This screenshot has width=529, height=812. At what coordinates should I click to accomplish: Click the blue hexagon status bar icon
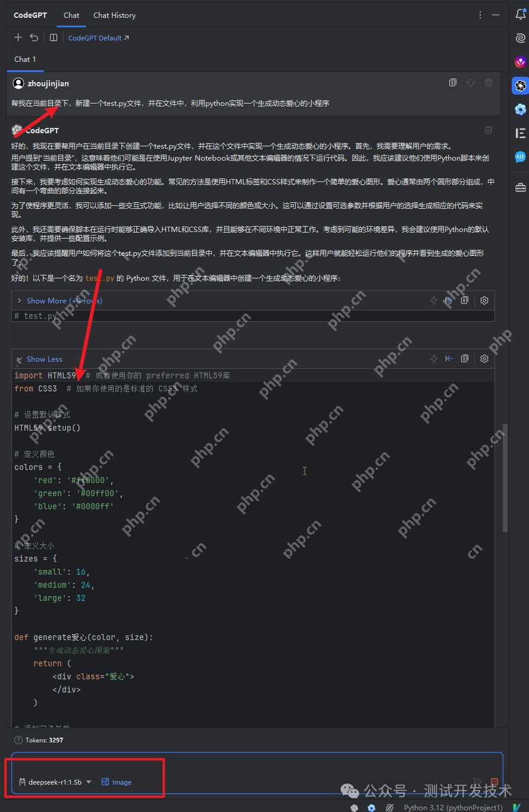(372, 807)
